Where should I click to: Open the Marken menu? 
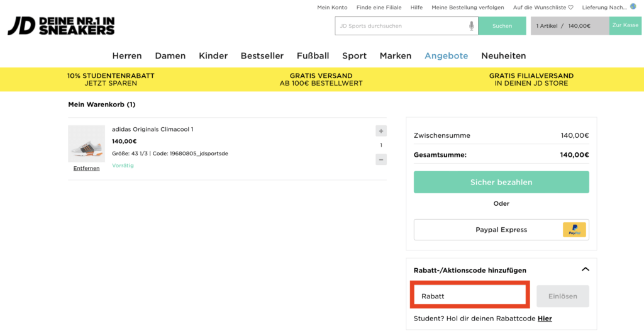396,56
